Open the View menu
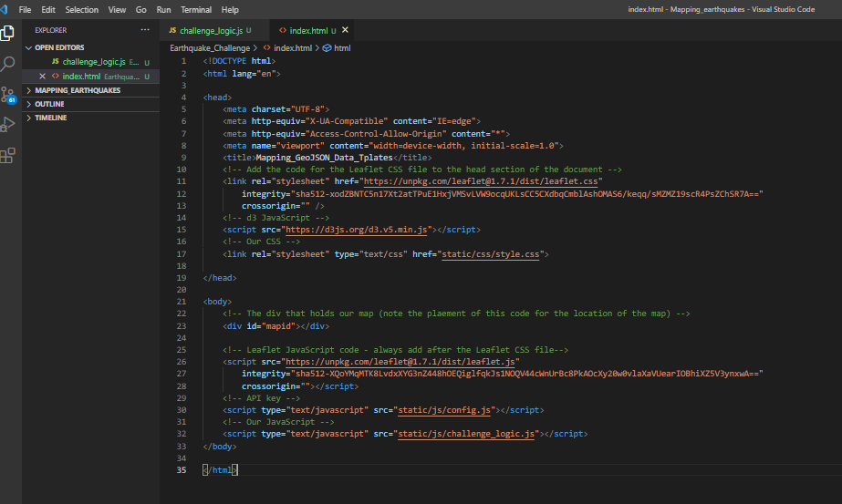Screen dimensions: 842x504 coord(117,10)
